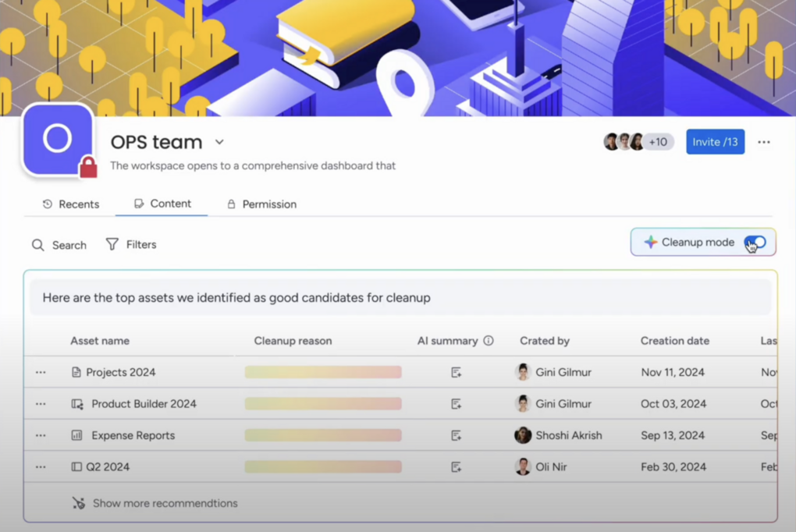Open row options menu for Q2 2024
796x532 pixels.
click(x=41, y=466)
